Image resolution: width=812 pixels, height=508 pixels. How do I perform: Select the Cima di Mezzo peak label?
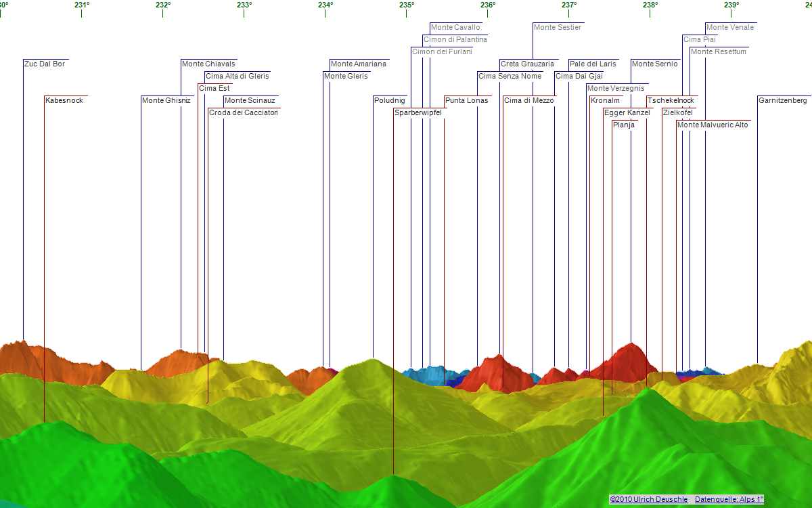click(x=529, y=100)
